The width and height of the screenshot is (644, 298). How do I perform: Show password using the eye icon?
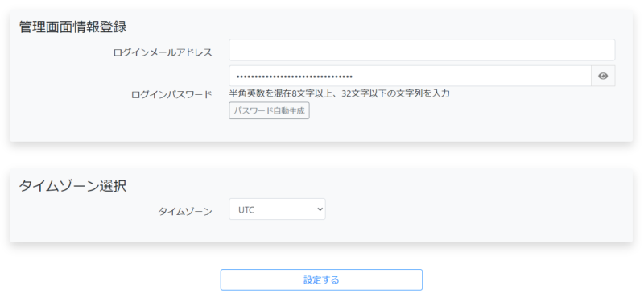click(603, 76)
